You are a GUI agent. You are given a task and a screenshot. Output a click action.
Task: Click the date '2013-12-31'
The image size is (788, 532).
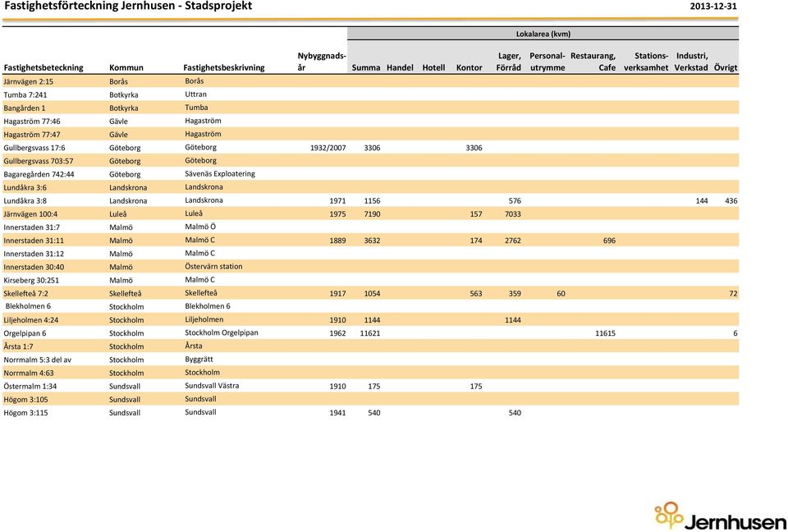[713, 7]
